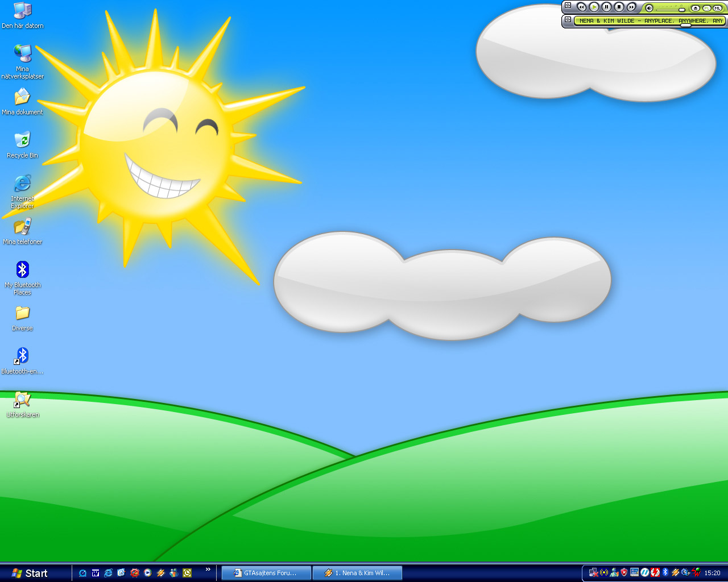The image size is (728, 582).
Task: Open the Mina telefoner icon
Action: point(22,231)
